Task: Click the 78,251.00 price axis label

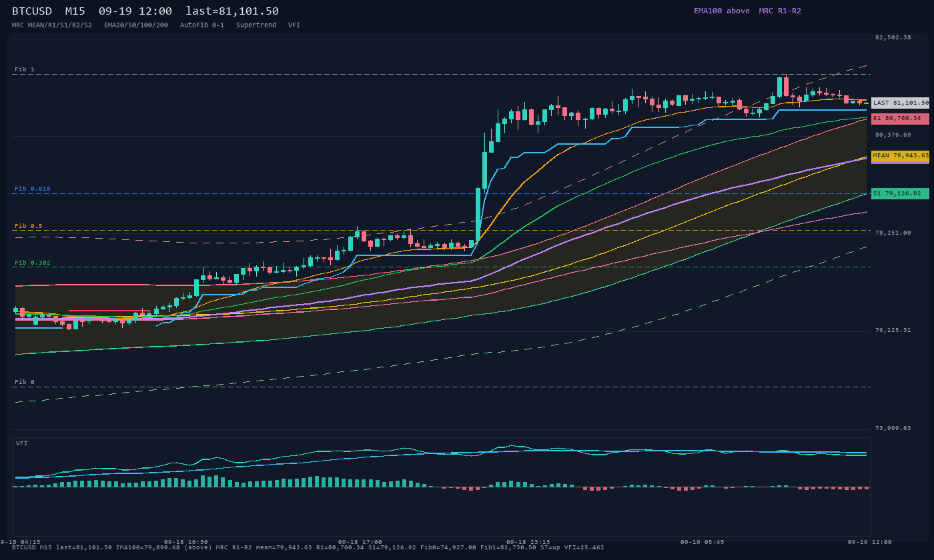Action: pyautogui.click(x=893, y=233)
